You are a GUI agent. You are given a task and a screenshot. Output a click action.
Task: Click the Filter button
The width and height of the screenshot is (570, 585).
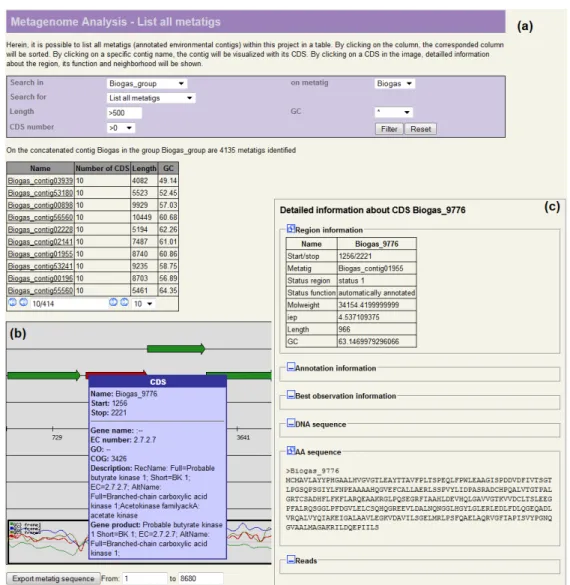point(389,129)
